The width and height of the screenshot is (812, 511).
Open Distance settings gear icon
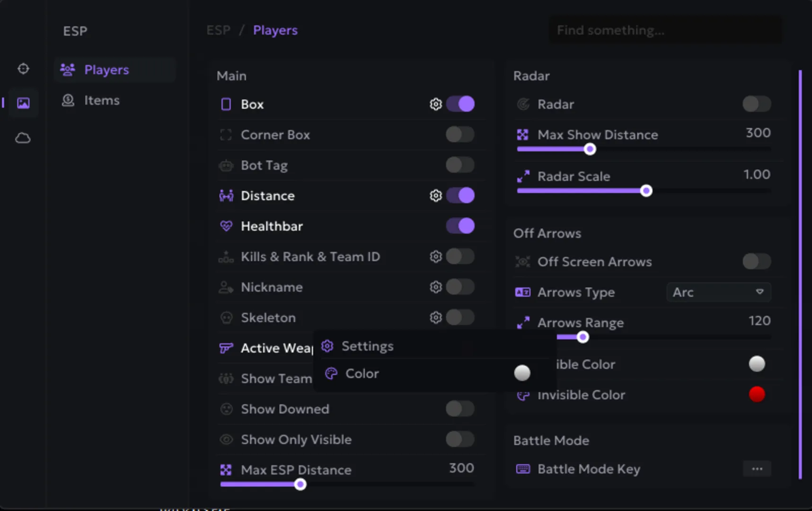436,196
